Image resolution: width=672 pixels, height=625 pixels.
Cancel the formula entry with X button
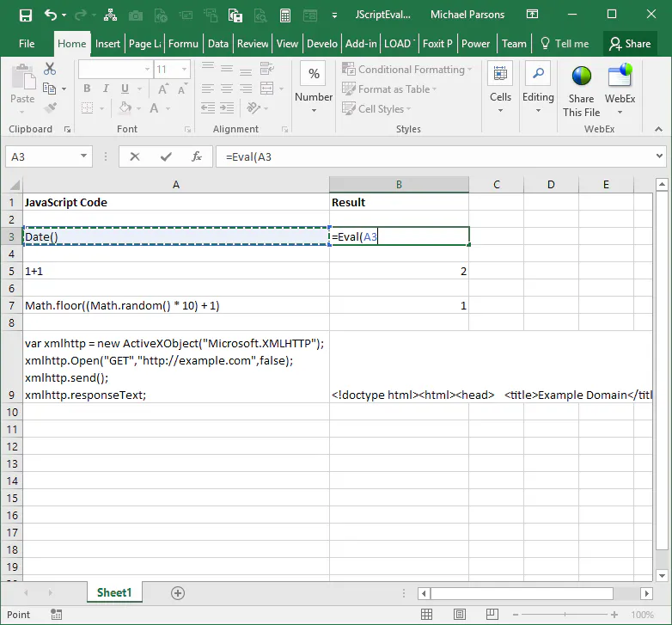pos(135,156)
